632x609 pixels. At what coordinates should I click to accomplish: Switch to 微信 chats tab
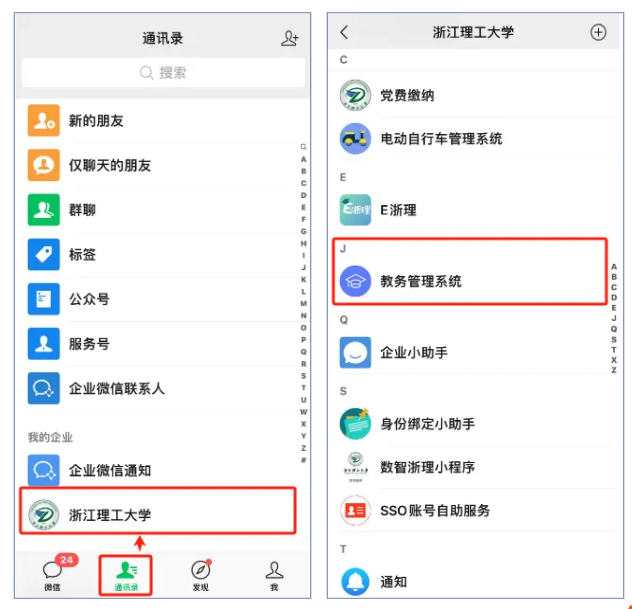pos(52,576)
